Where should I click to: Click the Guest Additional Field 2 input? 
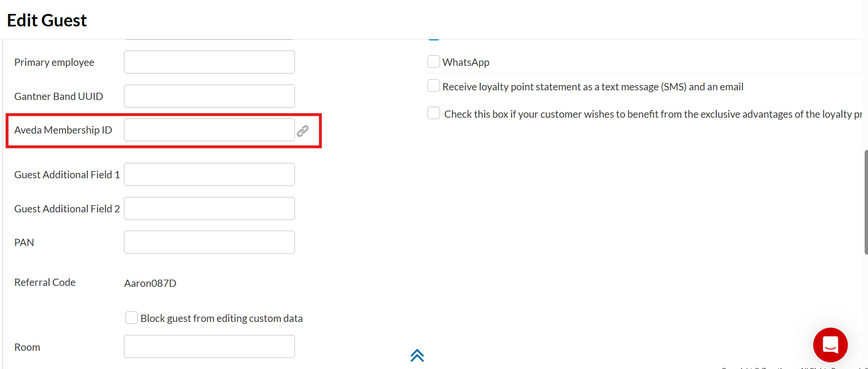tap(209, 209)
